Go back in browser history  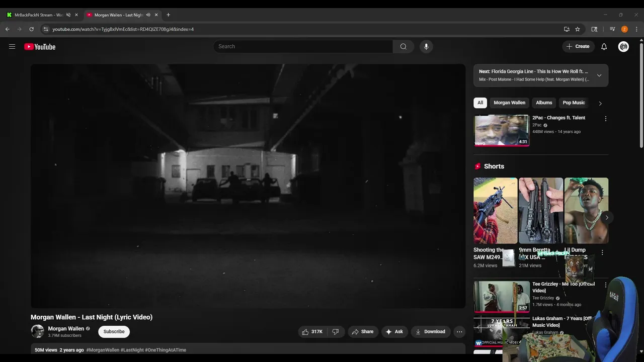(8, 29)
